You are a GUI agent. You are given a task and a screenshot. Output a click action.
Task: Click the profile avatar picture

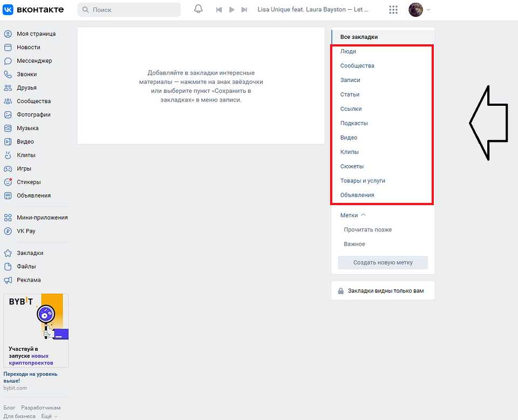[x=415, y=10]
